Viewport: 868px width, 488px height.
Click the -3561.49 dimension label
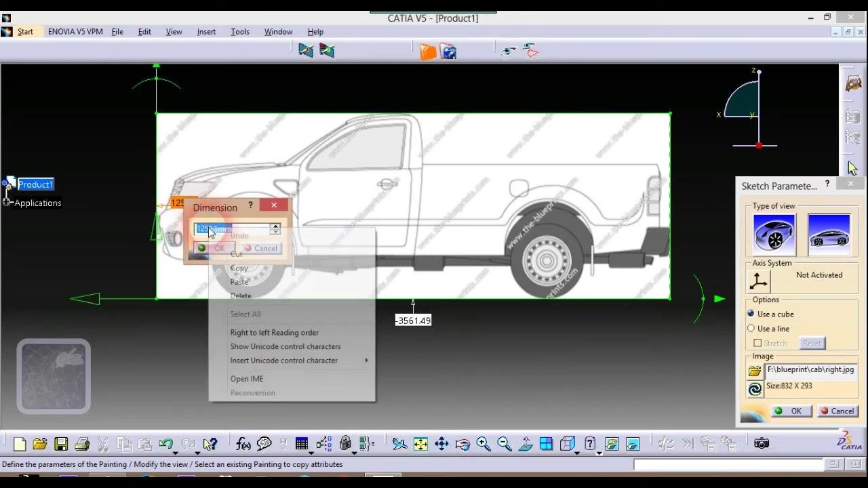[413, 321]
